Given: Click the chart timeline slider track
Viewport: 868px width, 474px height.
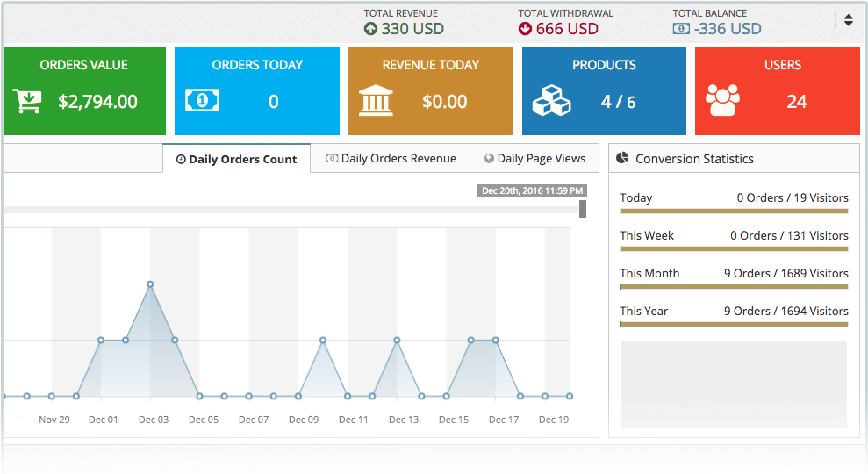Looking at the screenshot, I should [291, 210].
